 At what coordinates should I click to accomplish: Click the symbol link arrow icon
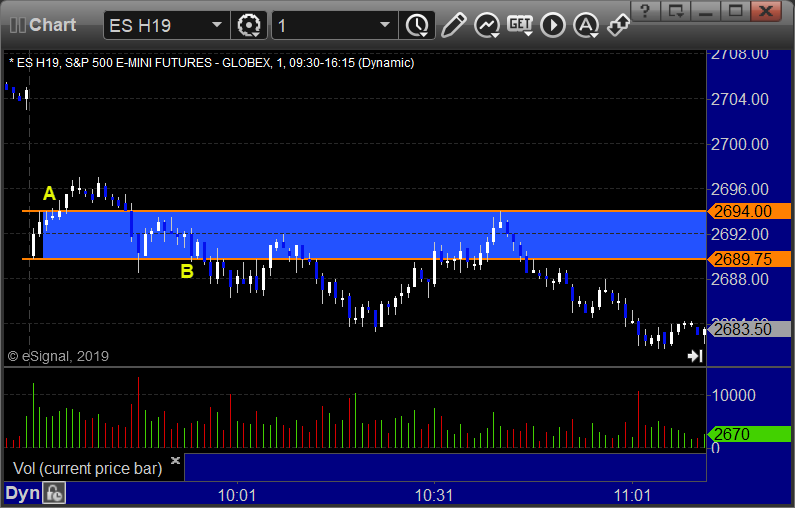[619, 25]
